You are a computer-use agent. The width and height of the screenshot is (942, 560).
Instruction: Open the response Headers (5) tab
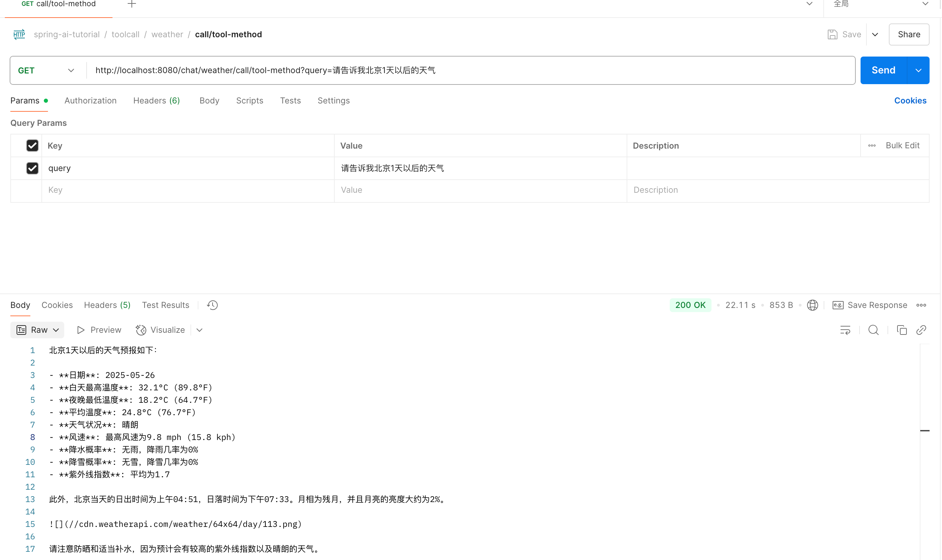click(x=107, y=305)
